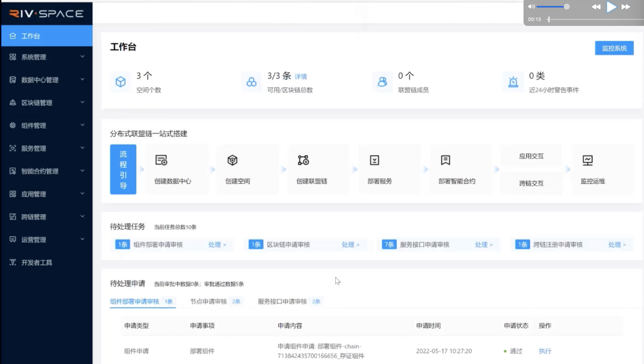Expand 区块链管理 menu chevron

(83, 102)
